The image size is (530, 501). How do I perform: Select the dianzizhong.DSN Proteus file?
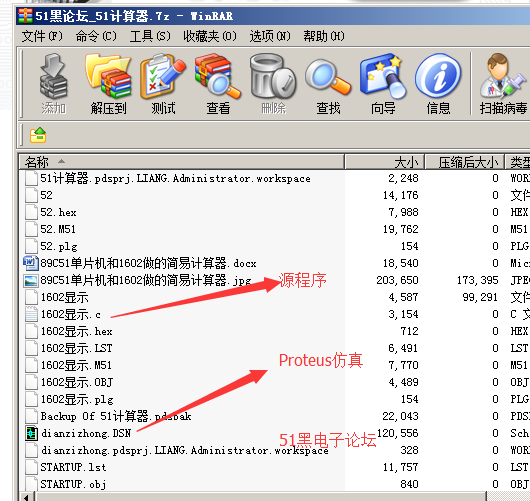point(86,433)
